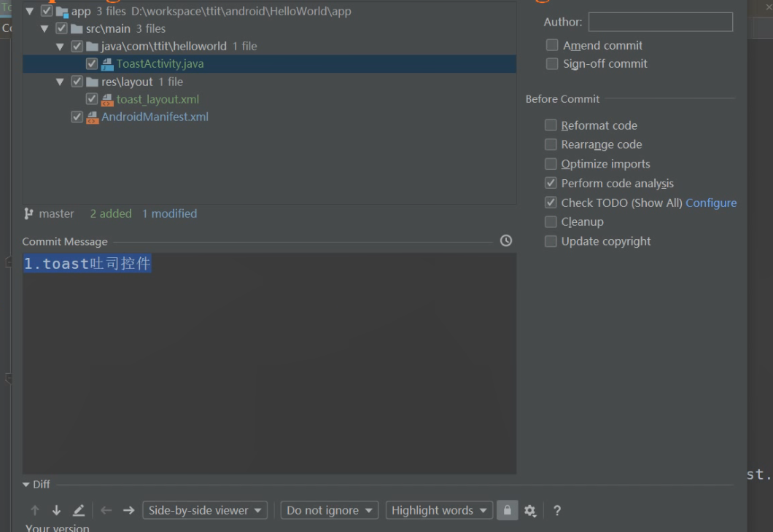Collapse the Diff section
Image resolution: width=773 pixels, height=532 pixels.
coord(26,485)
